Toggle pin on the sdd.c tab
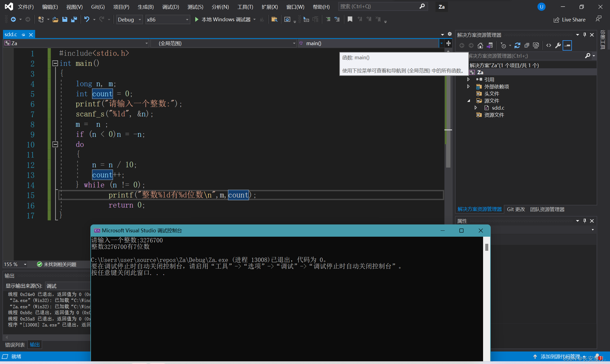 click(23, 35)
